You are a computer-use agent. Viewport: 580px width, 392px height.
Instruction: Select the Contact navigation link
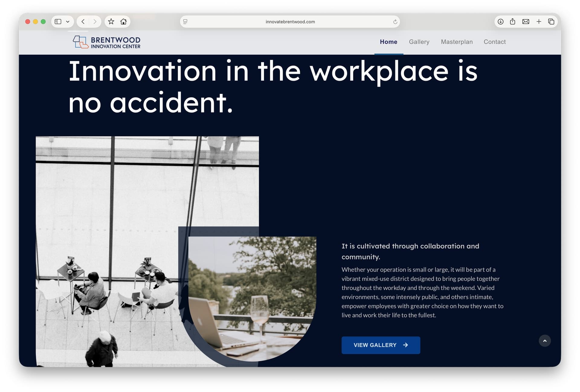495,42
